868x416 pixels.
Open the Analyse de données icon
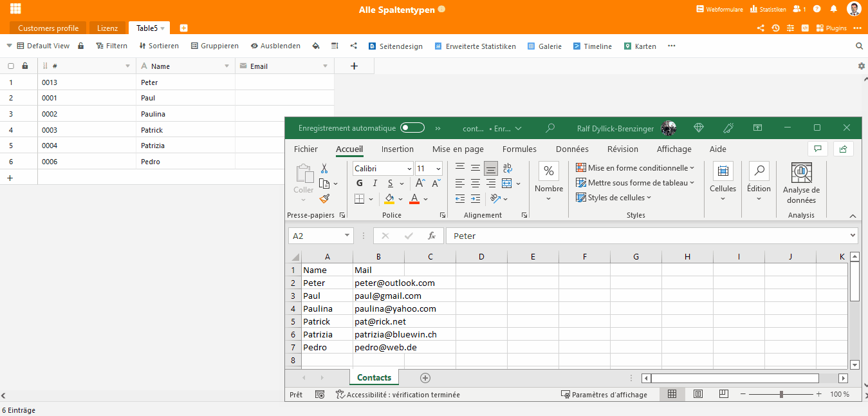coord(801,173)
